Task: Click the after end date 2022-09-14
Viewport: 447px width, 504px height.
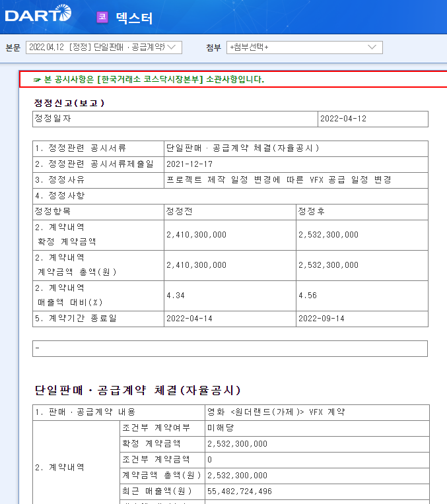Action: click(321, 319)
